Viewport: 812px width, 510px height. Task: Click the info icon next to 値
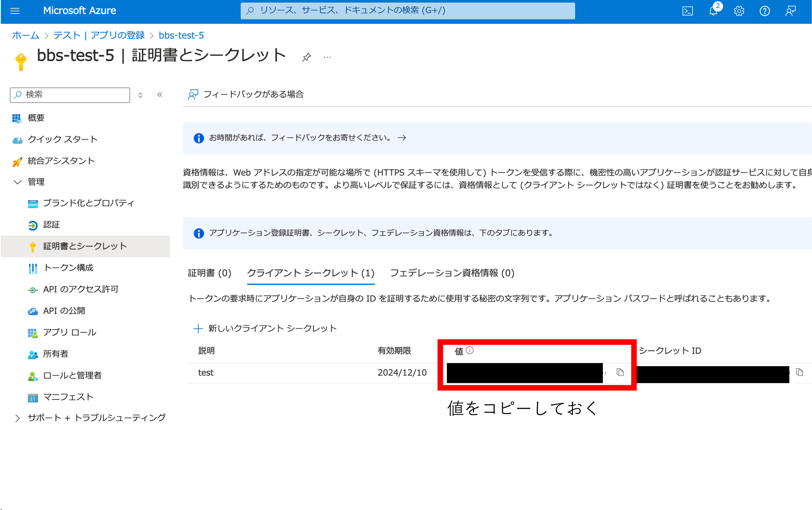pos(469,351)
